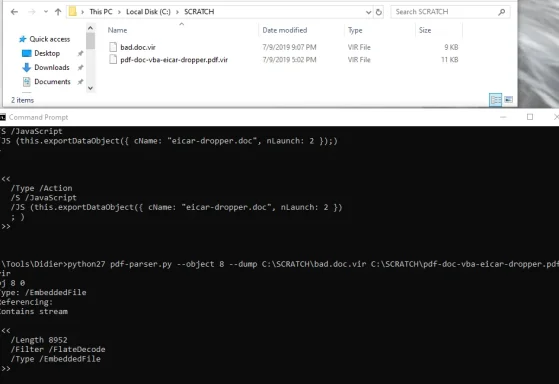Screen dimensions: 559x384
Task: Click the Desktop folder icon
Action: point(27,53)
